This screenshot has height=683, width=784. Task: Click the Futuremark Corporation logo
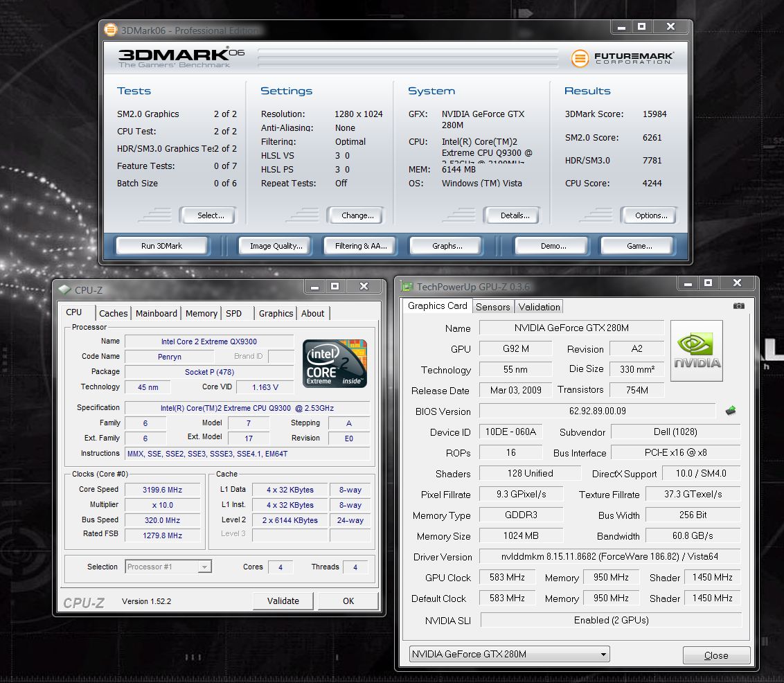[x=623, y=58]
